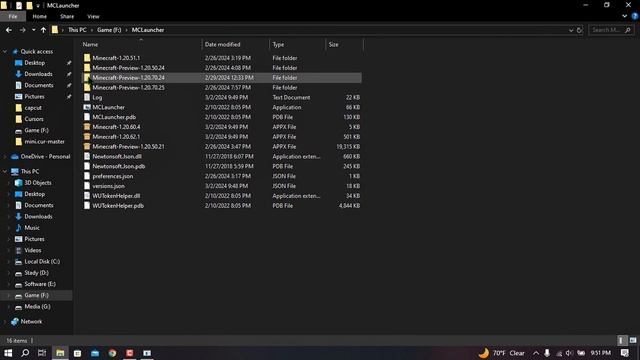Open the notification Action Center
This screenshot has height=360, width=640.
(624, 353)
